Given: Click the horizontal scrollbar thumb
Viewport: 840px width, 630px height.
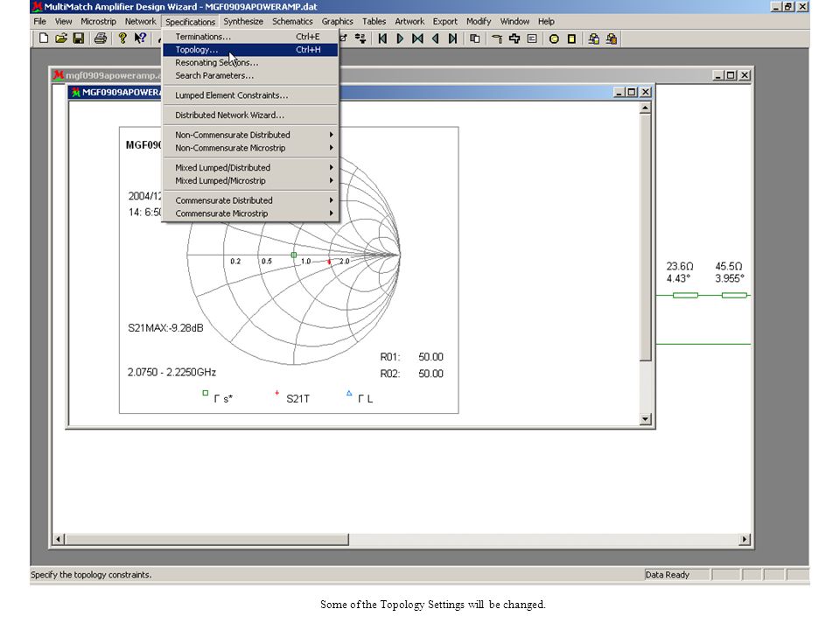Looking at the screenshot, I should (206, 539).
